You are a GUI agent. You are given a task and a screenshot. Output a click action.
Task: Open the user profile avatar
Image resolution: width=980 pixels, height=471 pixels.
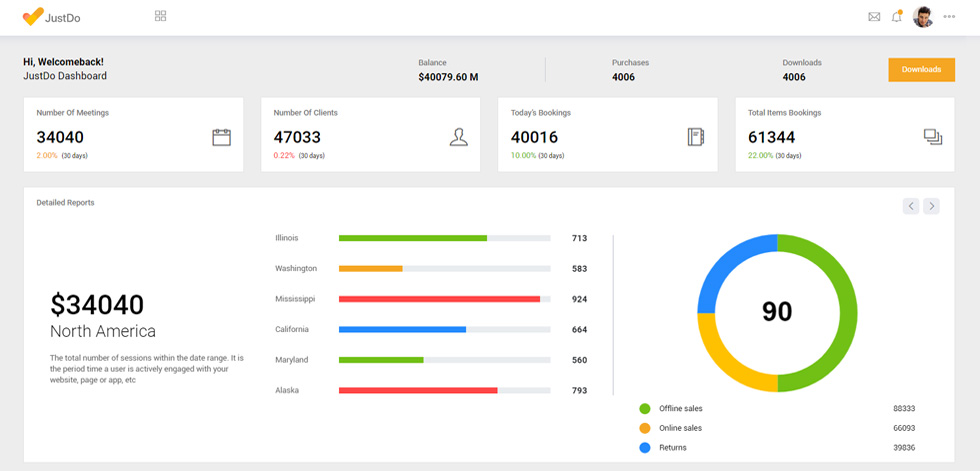pyautogui.click(x=922, y=17)
